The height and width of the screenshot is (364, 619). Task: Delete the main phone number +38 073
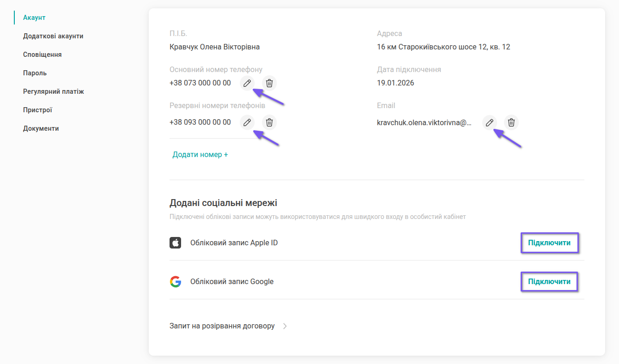coord(270,83)
